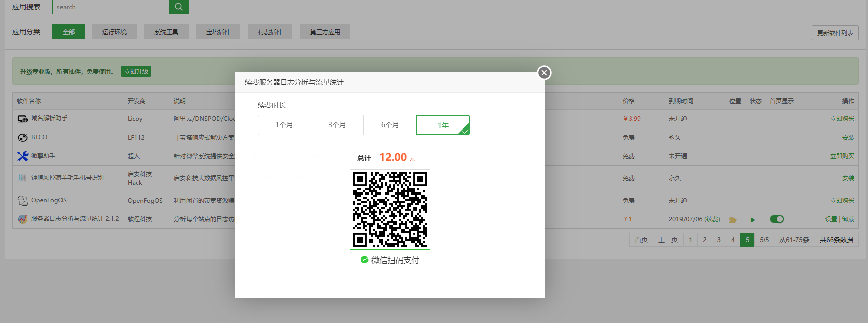Screen dimensions: 868x323
Task: Switch to 全部 category tab
Action: [x=69, y=32]
